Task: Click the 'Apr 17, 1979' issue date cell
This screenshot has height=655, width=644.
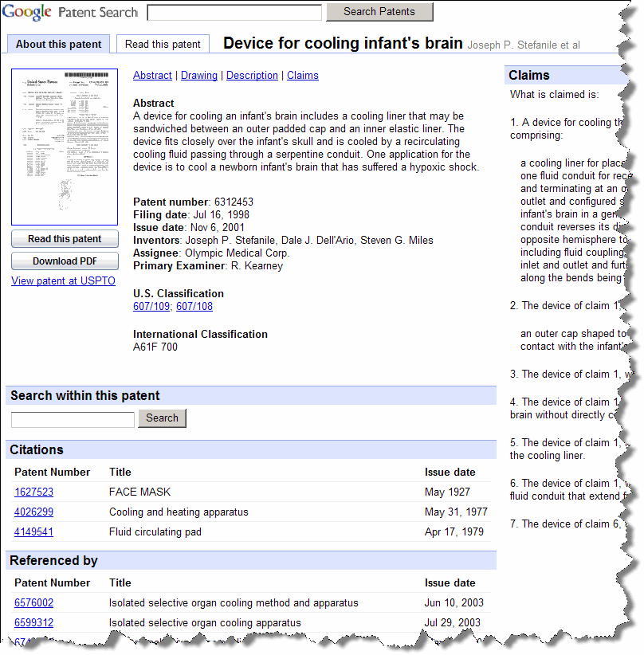Action: (454, 531)
